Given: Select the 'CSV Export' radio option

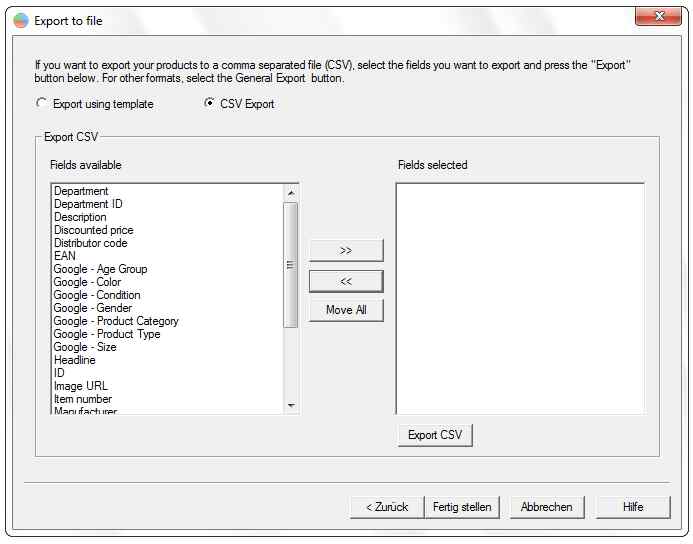Looking at the screenshot, I should [209, 103].
